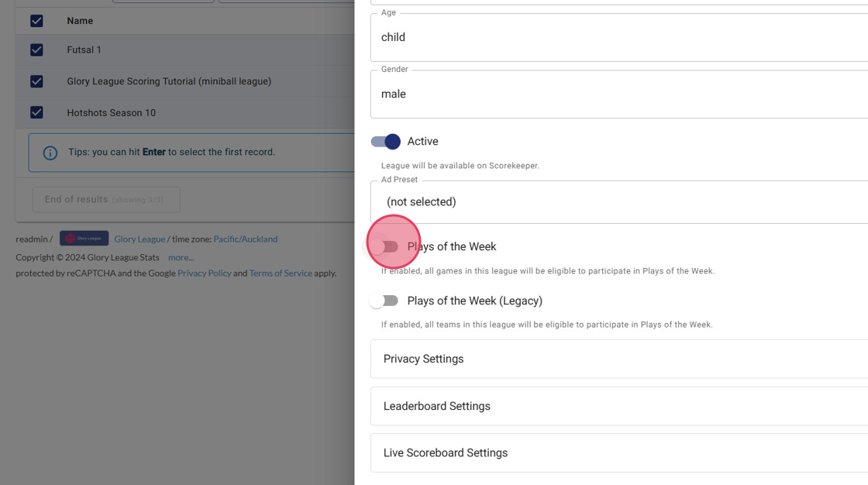Image resolution: width=868 pixels, height=485 pixels.
Task: Open the Terms of Service link
Action: tap(281, 273)
